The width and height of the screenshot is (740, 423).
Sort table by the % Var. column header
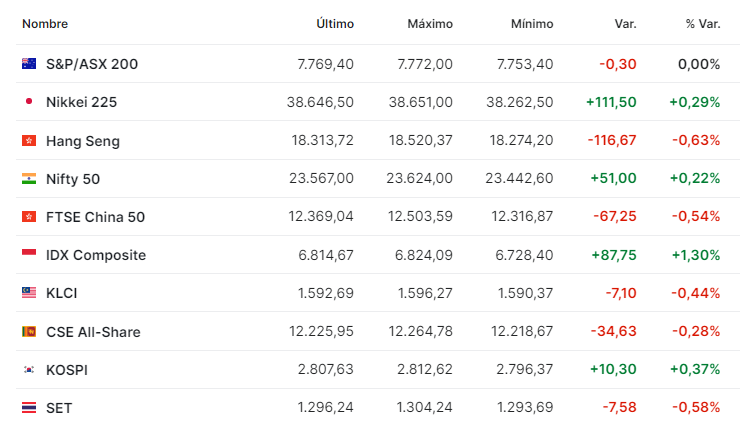[703, 24]
